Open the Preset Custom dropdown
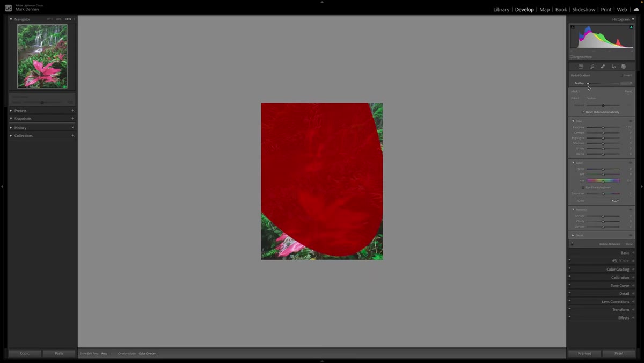 591,98
